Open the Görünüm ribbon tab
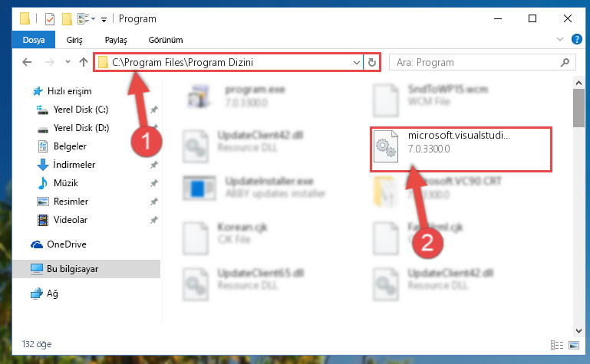The image size is (590, 364). click(x=166, y=40)
